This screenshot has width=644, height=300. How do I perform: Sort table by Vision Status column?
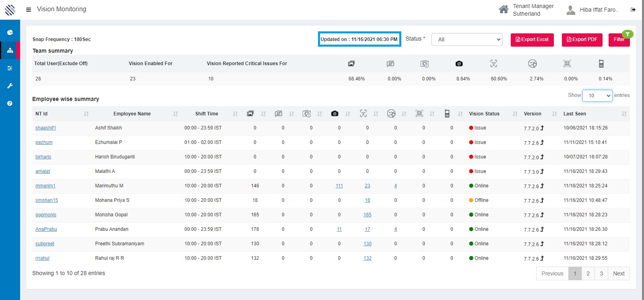point(484,114)
